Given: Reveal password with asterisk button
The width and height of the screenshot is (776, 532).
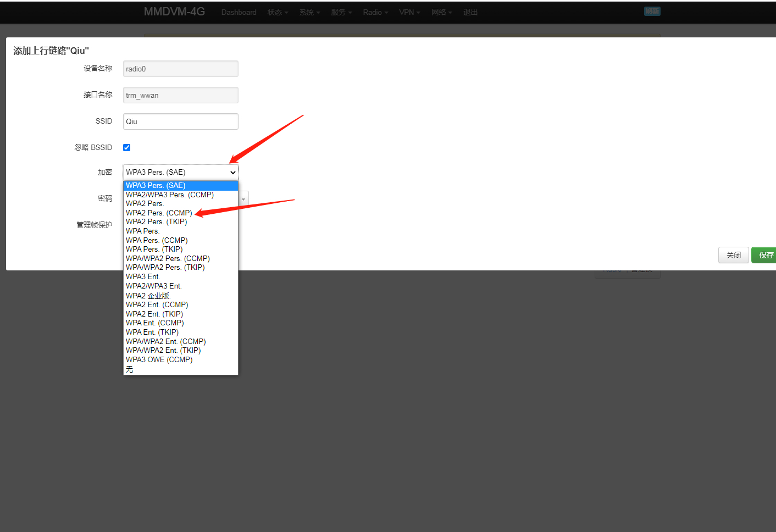Looking at the screenshot, I should pos(243,199).
